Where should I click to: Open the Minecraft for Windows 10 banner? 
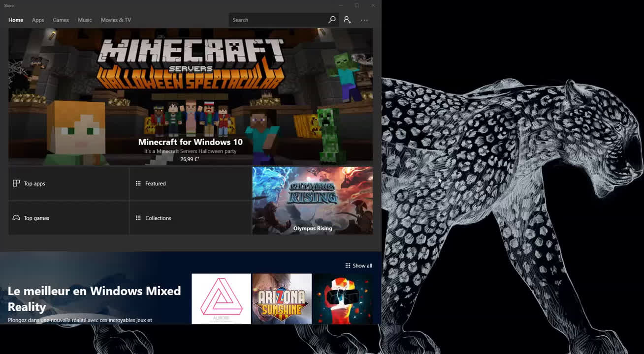[x=190, y=96]
